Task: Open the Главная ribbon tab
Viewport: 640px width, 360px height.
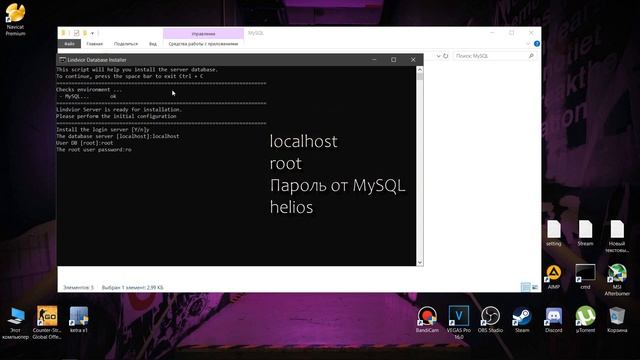Action: tap(94, 44)
